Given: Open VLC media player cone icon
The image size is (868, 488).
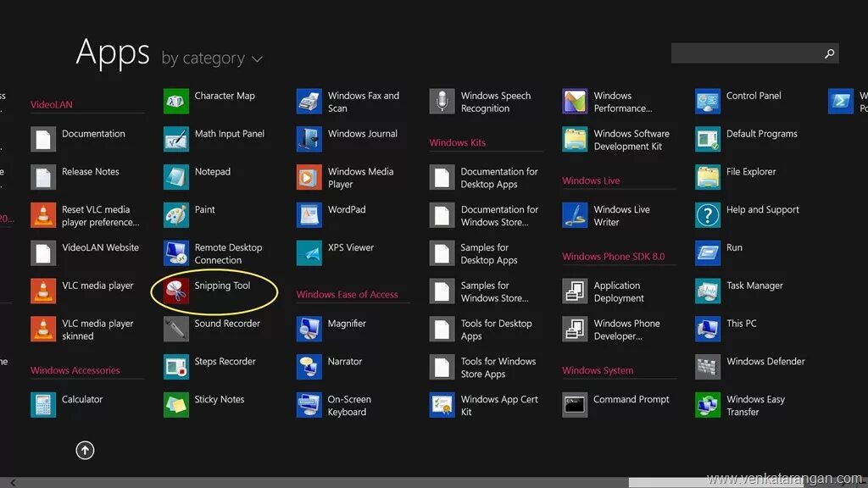Looking at the screenshot, I should 43,291.
